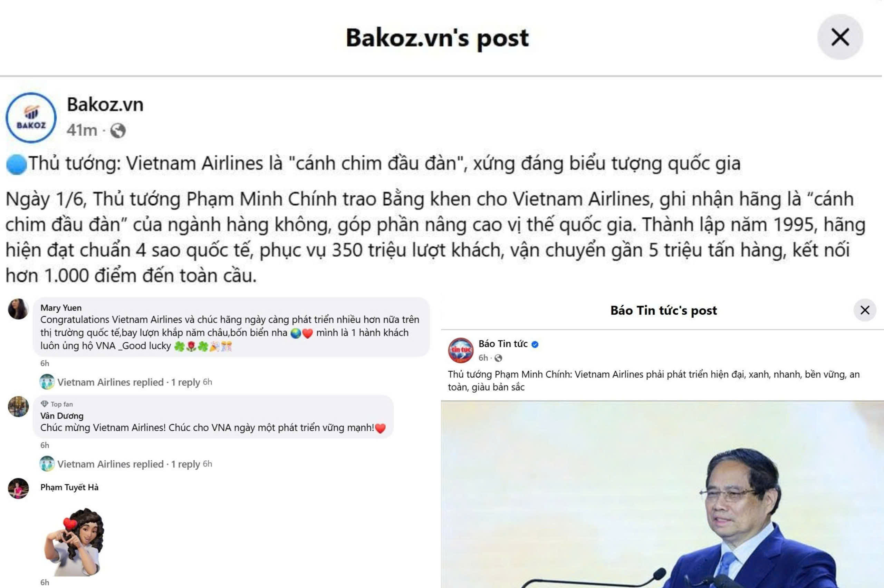Open the Prime Minister photo in the post
884x588 pixels.
(662, 494)
